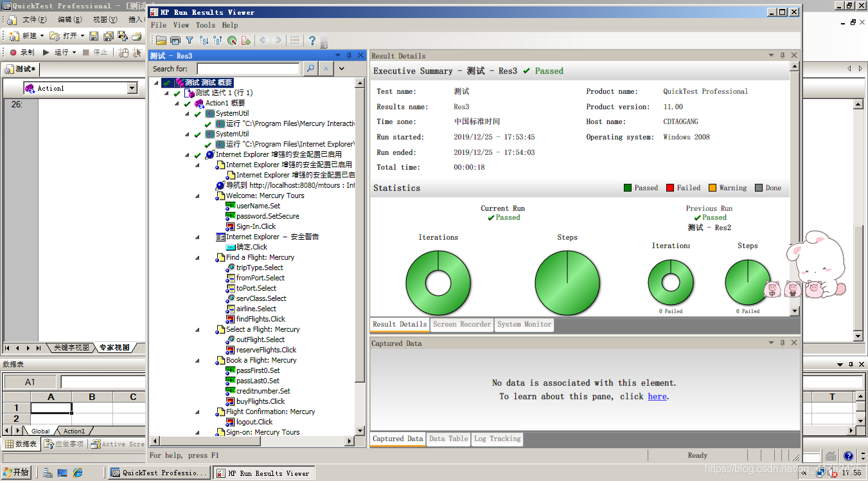Viewport: 868px width, 481px height.
Task: Click the Current Run Iterations donut chart
Action: 438,284
